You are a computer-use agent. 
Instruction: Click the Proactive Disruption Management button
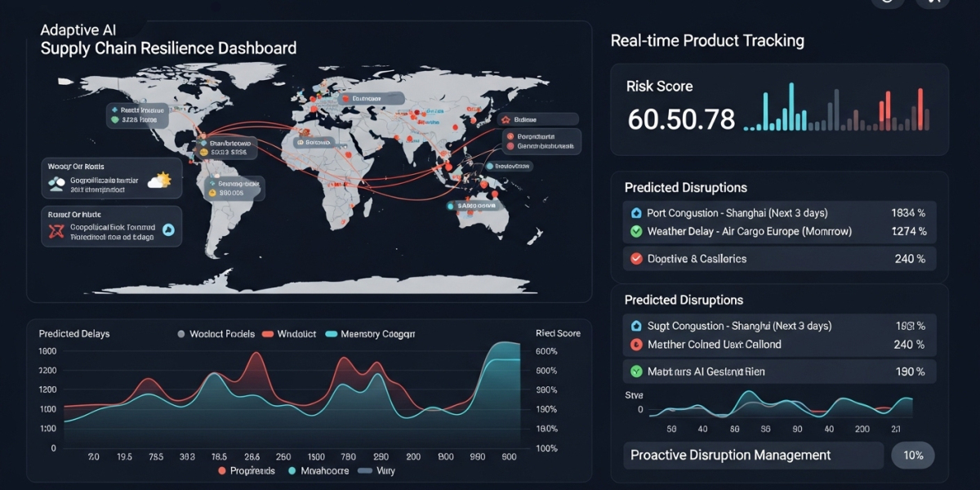(752, 456)
